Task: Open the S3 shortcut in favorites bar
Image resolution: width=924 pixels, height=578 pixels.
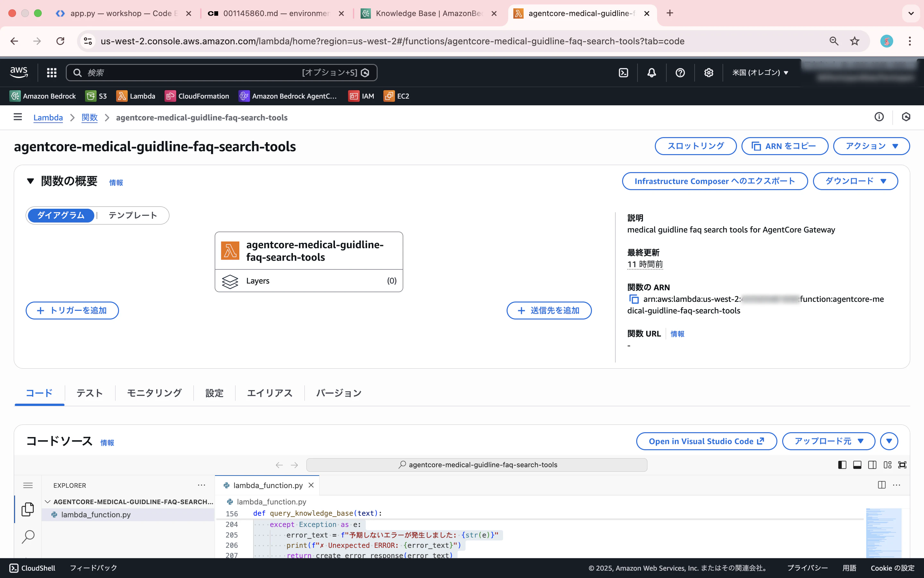Action: (96, 96)
